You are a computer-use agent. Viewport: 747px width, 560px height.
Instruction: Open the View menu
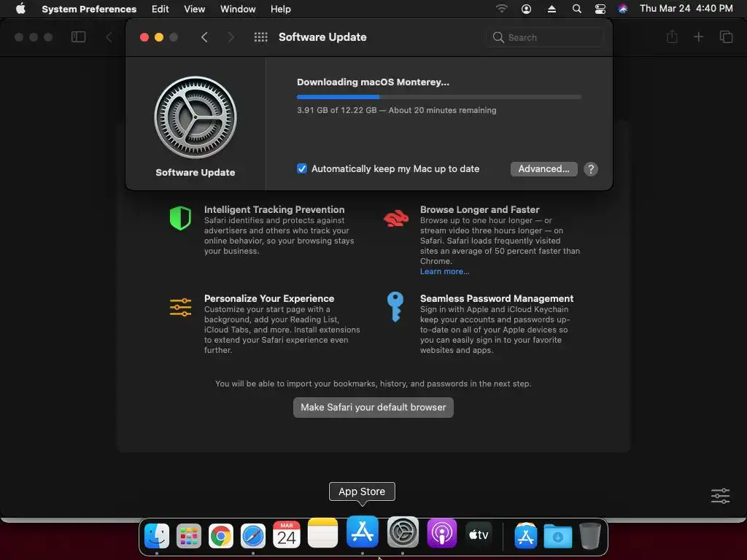194,9
